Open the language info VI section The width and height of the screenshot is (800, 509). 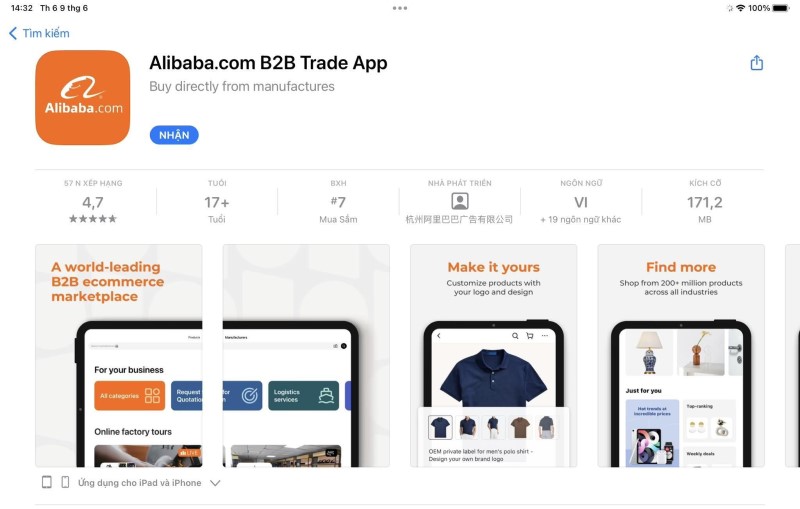pyautogui.click(x=581, y=202)
